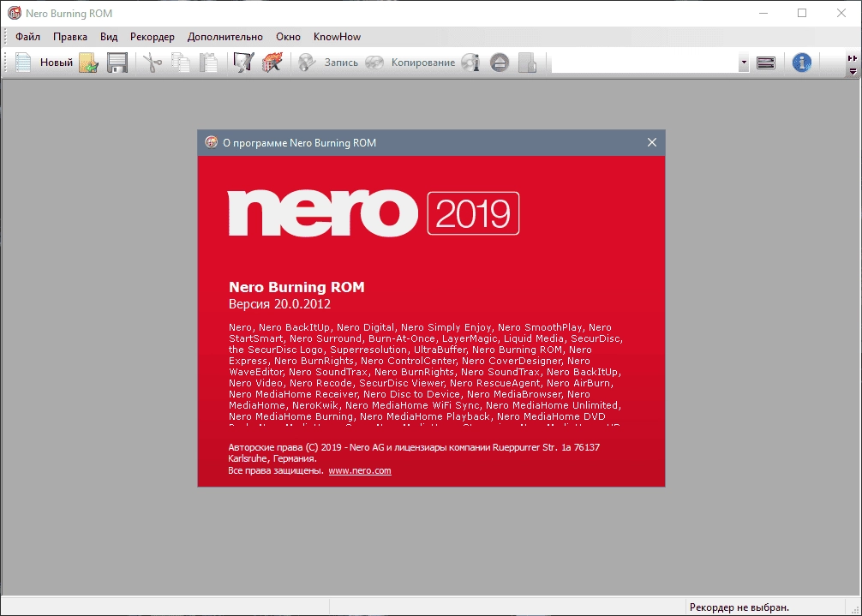Click the copy disc icon beside Копирование
Image resolution: width=862 pixels, height=616 pixels.
coord(374,63)
